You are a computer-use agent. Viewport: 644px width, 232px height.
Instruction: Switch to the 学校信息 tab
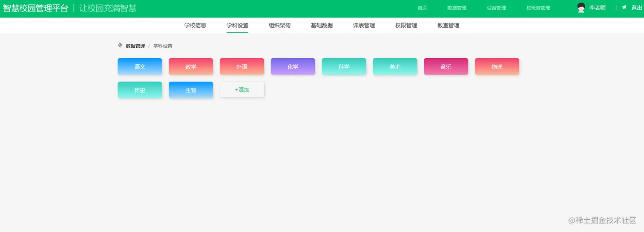pos(195,25)
